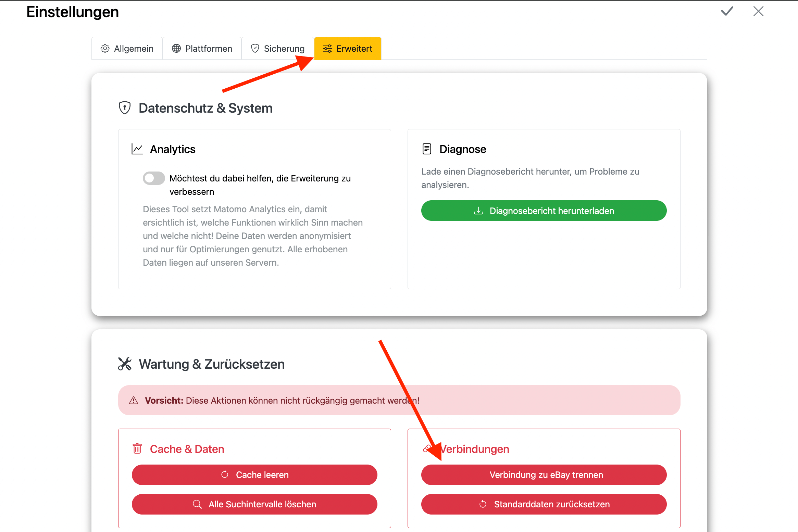Click Standarddaten zurücksetzen button
The width and height of the screenshot is (798, 532).
click(x=544, y=504)
